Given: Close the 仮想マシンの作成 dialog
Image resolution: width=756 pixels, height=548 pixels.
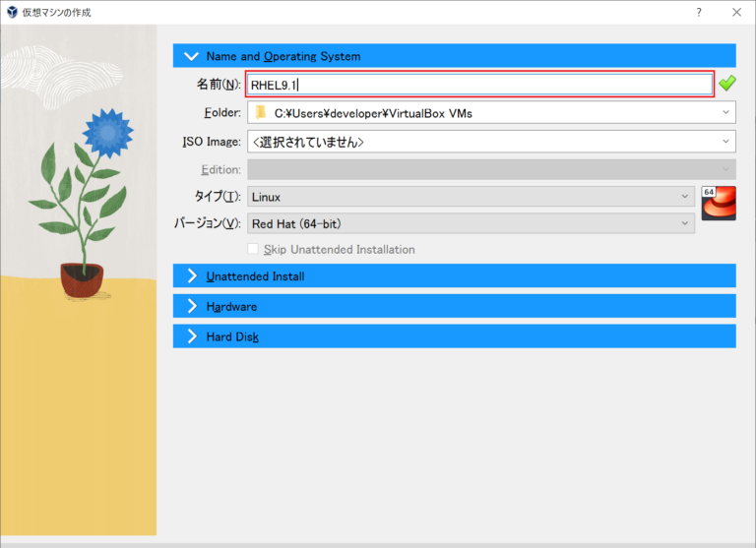Looking at the screenshot, I should pyautogui.click(x=736, y=11).
